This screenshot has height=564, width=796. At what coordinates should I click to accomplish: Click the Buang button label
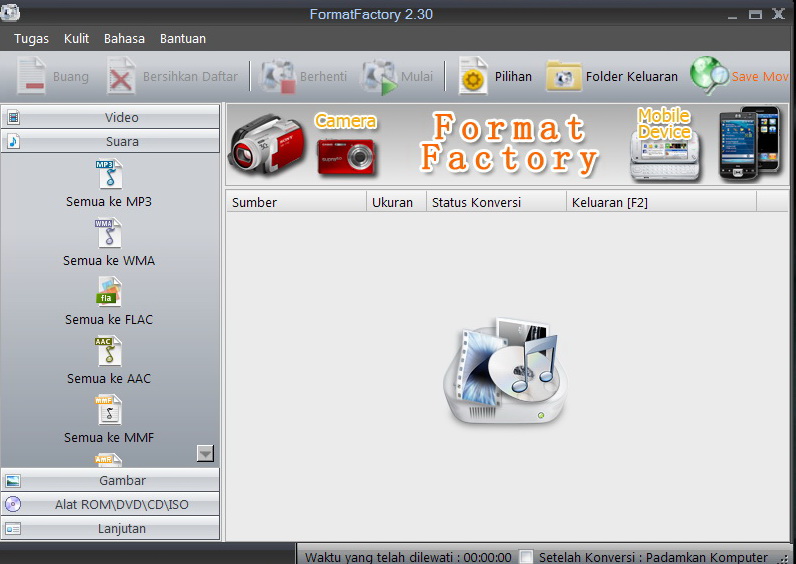coord(71,77)
